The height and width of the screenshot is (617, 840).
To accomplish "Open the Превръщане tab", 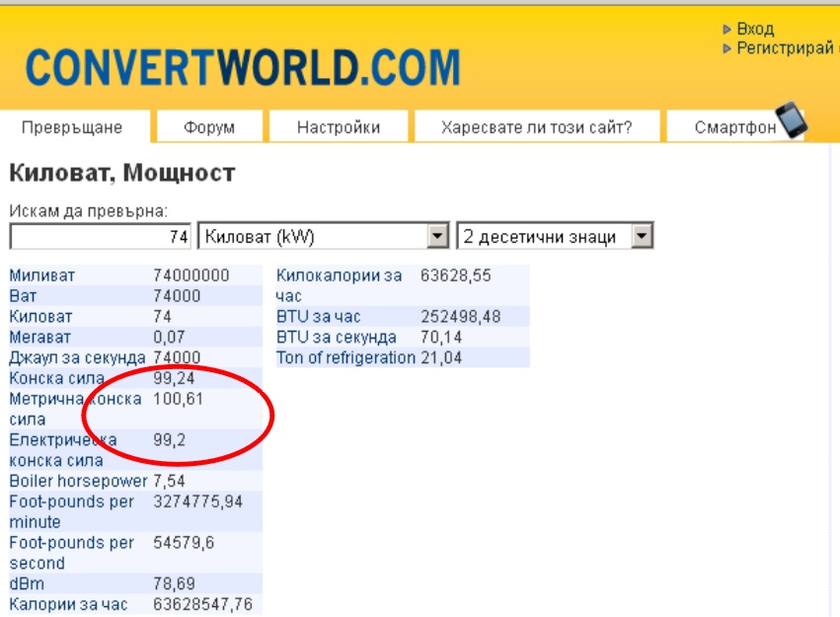I will coord(72,127).
